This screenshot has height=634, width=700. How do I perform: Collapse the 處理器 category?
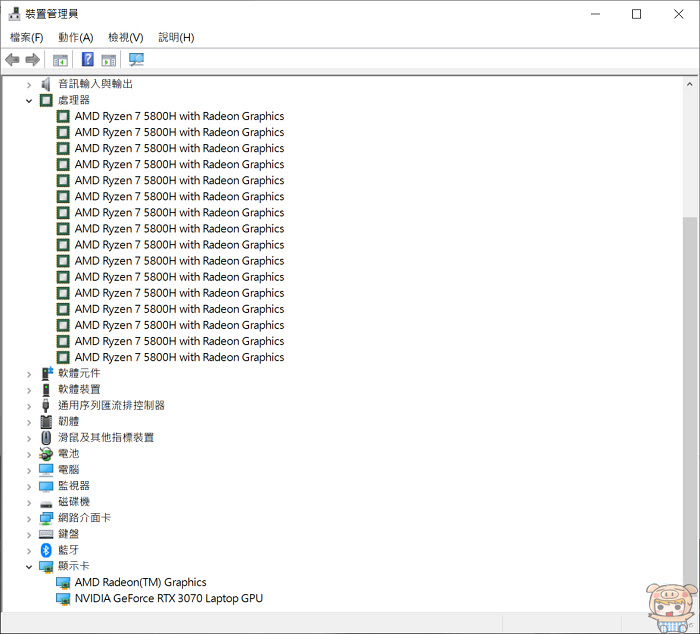pyautogui.click(x=29, y=100)
